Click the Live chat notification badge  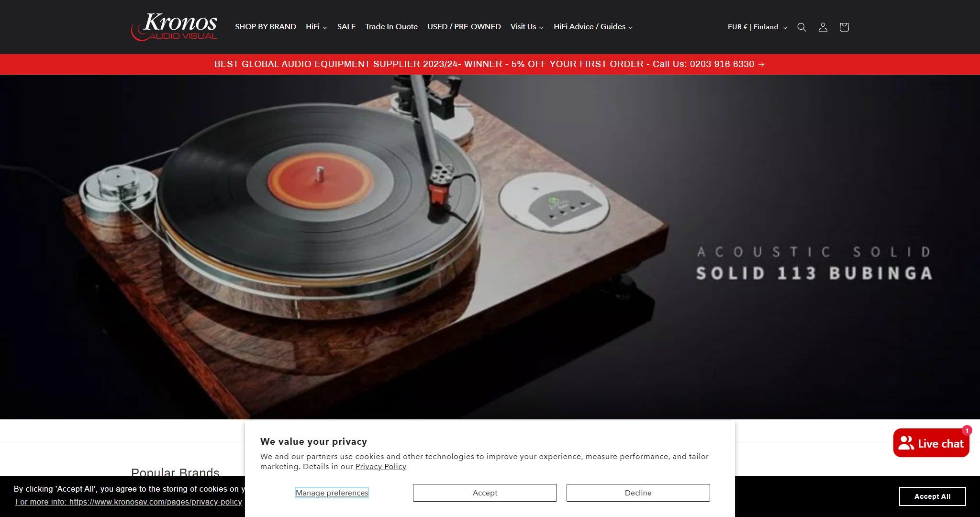pyautogui.click(x=967, y=430)
